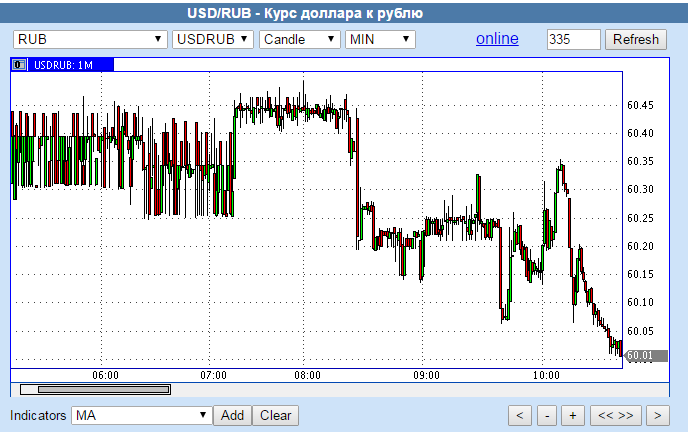Open the MA indicators dropdown
This screenshot has width=688, height=432.
point(142,415)
